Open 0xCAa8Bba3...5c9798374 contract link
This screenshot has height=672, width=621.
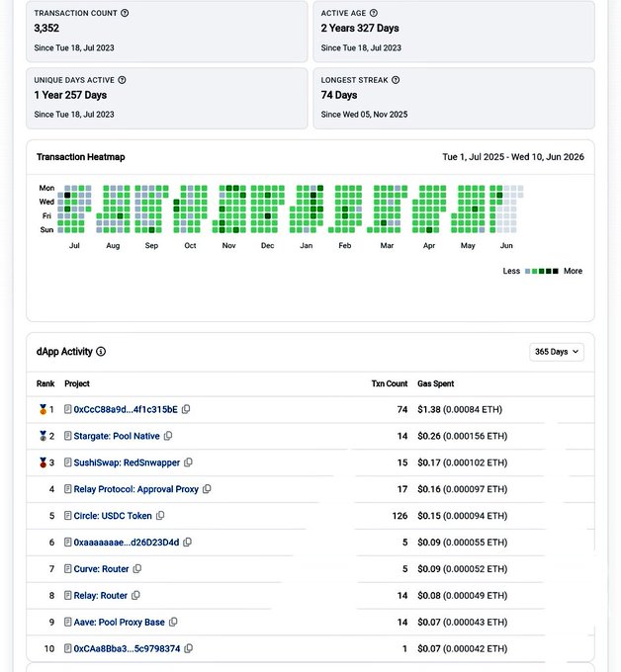pyautogui.click(x=127, y=648)
